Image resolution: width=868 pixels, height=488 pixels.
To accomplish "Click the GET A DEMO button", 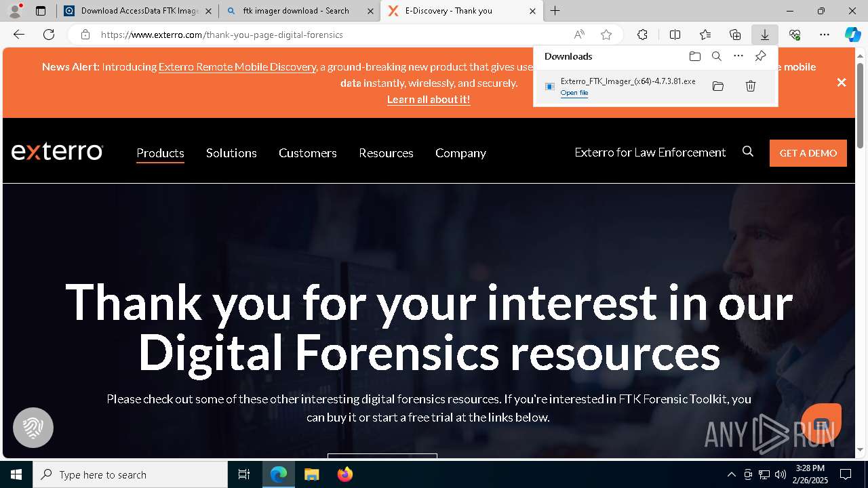I will click(x=808, y=153).
